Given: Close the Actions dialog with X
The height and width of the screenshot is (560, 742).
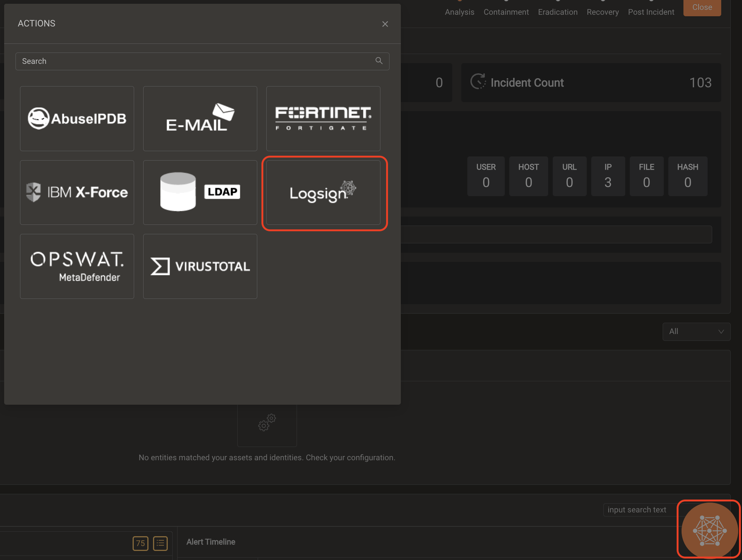Looking at the screenshot, I should coord(385,24).
